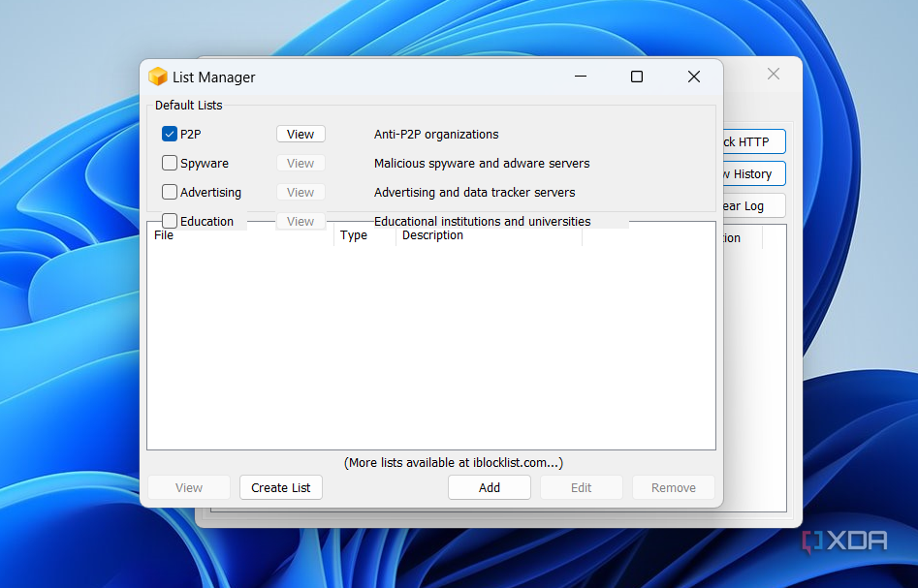Screen dimensions: 918x588
Task: Click the 'List Manager' window title text
Action: 213,77
